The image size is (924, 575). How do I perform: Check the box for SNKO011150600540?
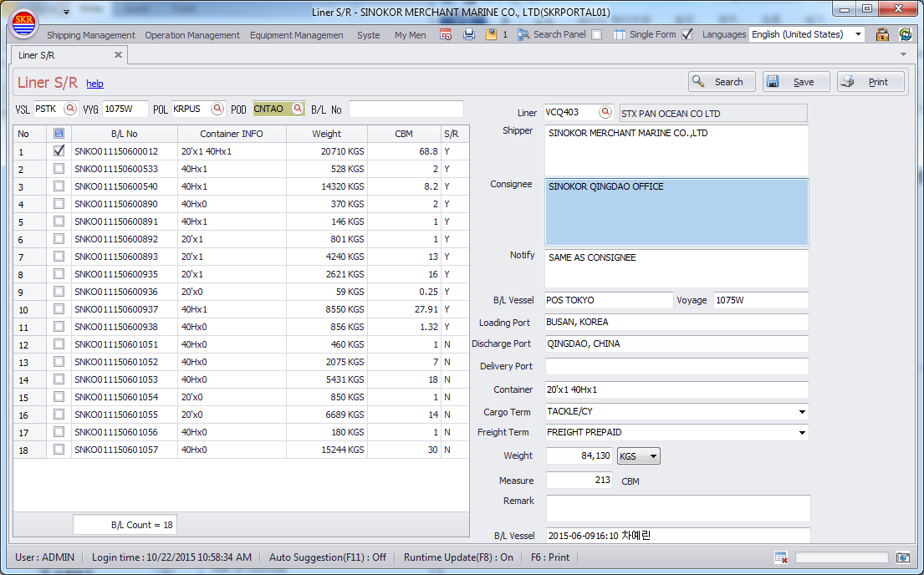coord(59,186)
